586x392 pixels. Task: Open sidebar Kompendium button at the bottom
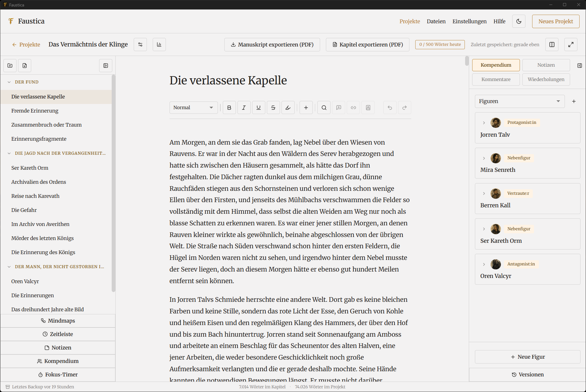coord(58,361)
